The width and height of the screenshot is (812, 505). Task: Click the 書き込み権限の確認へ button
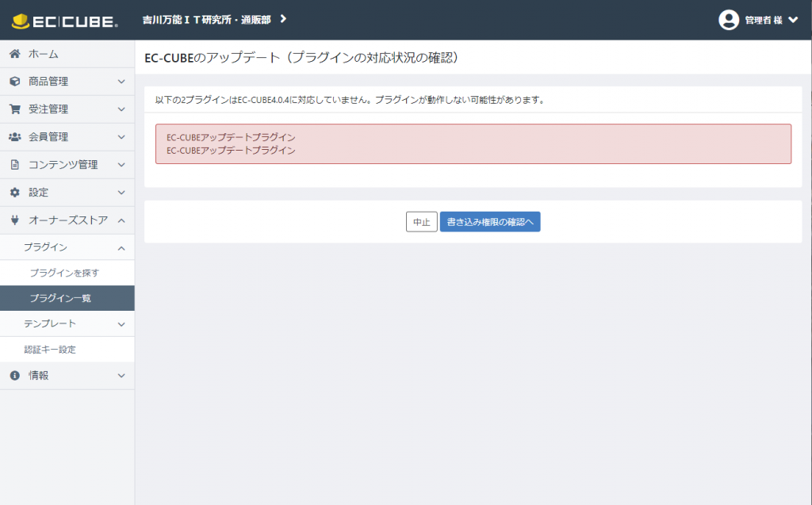pos(489,222)
